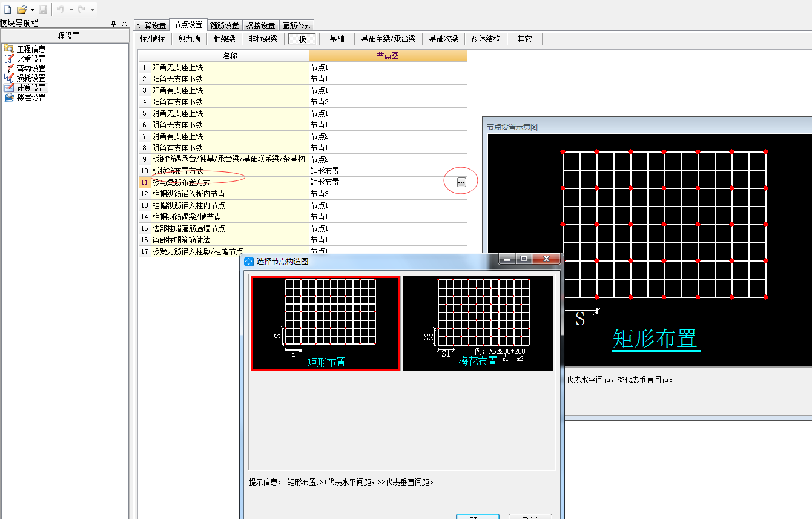Image resolution: width=812 pixels, height=519 pixels.
Task: Expand the Undo history dropdown arrow
Action: 71,10
